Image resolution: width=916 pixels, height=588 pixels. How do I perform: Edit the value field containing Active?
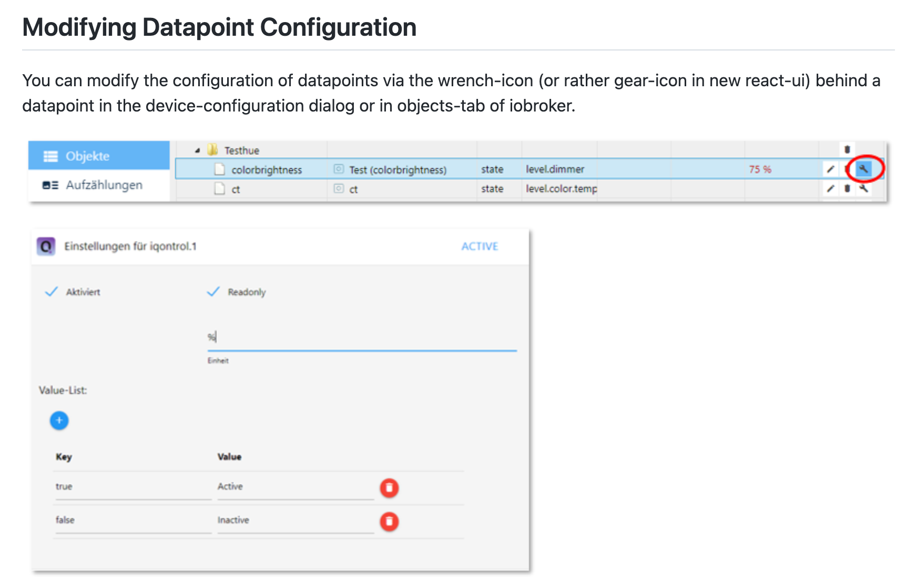click(296, 486)
